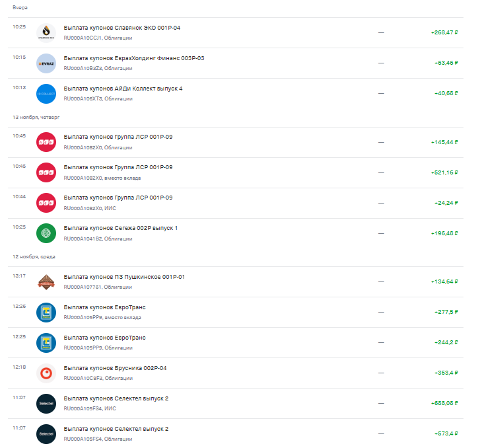
Task: Click the RU000A106XT3, Облигации subtitle
Action: (x=98, y=98)
